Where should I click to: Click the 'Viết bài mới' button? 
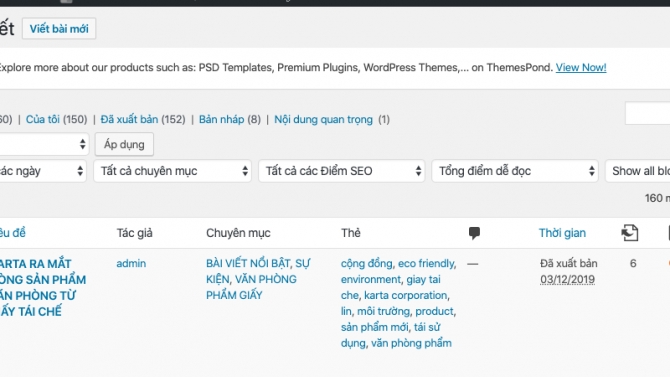(x=59, y=29)
